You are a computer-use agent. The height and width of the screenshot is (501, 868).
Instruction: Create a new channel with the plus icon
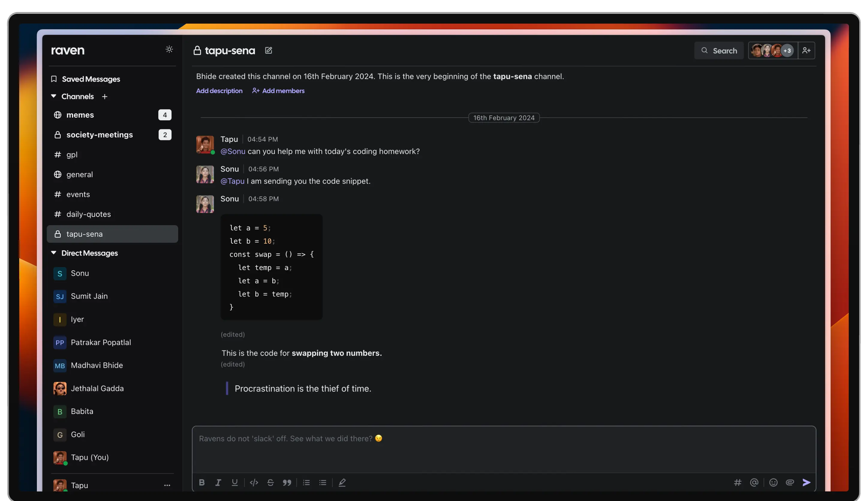(x=105, y=97)
